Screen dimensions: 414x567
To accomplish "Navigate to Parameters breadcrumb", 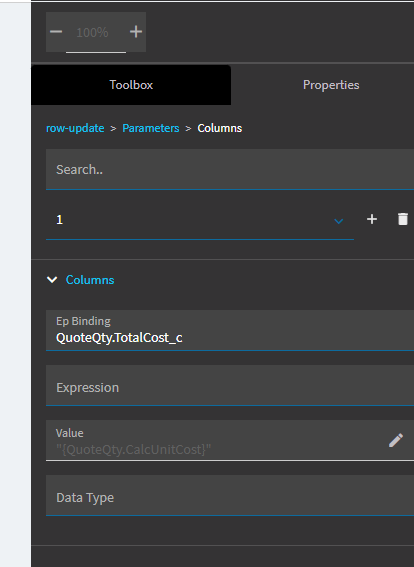I will [151, 128].
